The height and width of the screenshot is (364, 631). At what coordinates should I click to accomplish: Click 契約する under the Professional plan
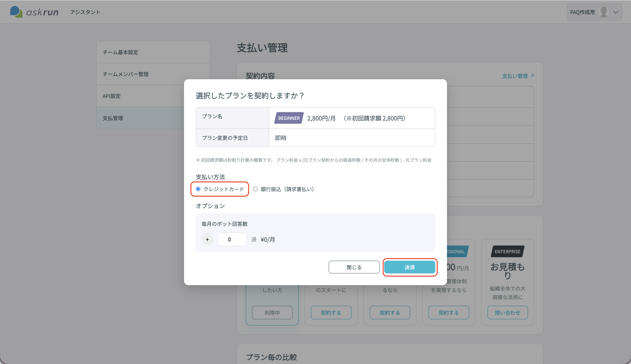click(448, 313)
